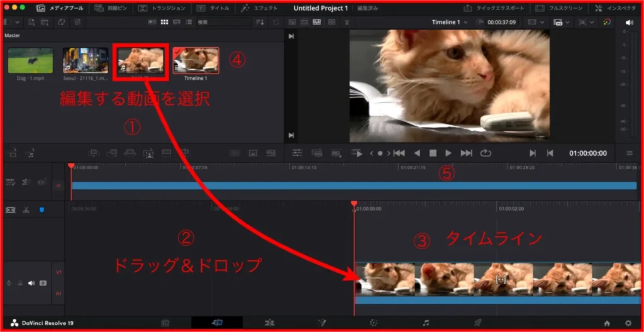Click the upper timeline blue clip bar

tap(354, 185)
